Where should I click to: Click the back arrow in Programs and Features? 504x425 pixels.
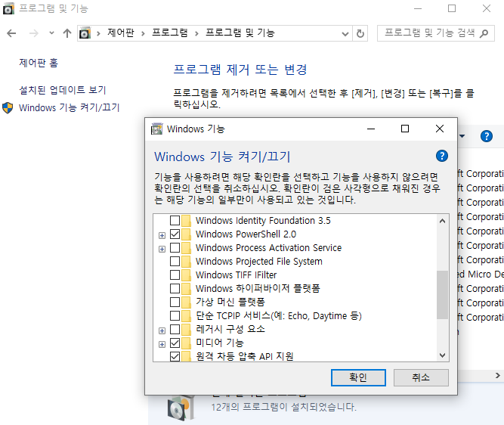[x=11, y=33]
